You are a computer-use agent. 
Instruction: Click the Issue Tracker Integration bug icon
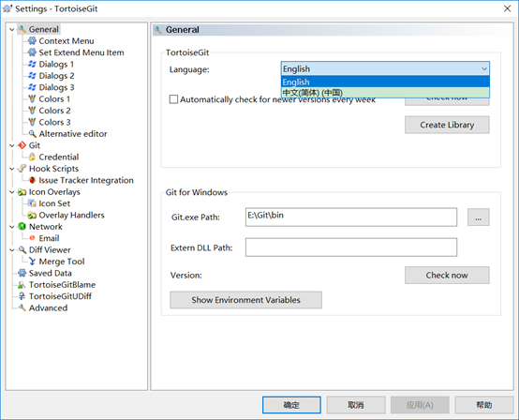(x=32, y=180)
